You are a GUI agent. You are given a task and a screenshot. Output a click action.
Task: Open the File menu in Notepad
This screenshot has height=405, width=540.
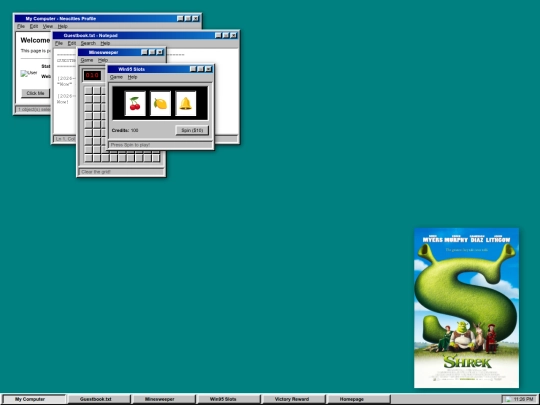coord(59,43)
